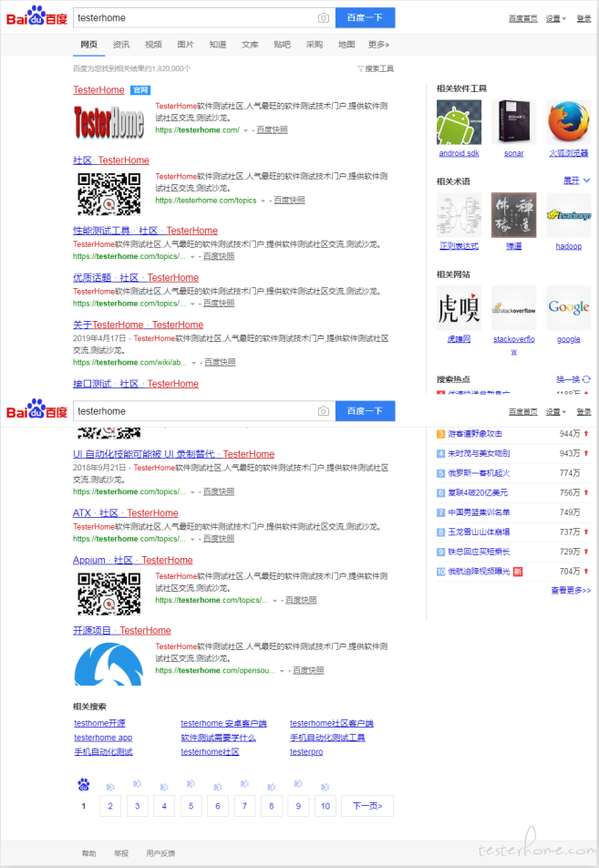Switch to the 资讯 tab
Image resolution: width=599 pixels, height=868 pixels.
[121, 45]
